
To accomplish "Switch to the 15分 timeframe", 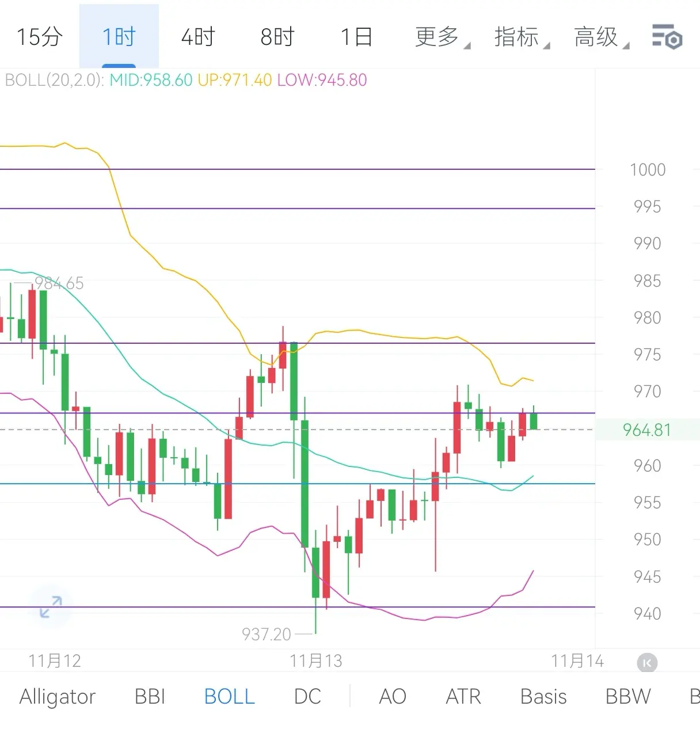I will pyautogui.click(x=40, y=37).
